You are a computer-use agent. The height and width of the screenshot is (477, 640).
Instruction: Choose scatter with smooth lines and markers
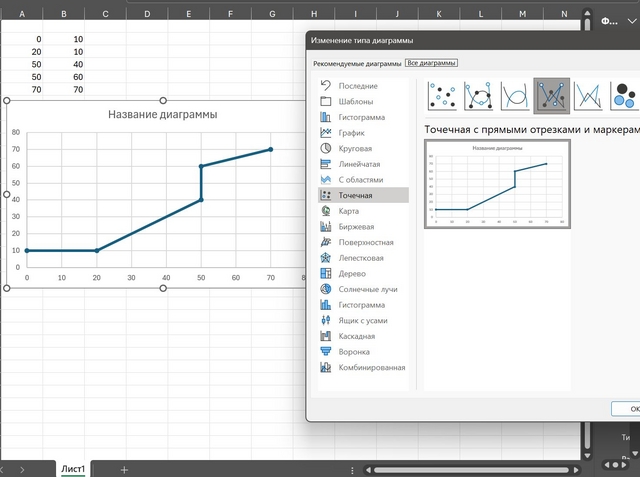click(x=479, y=97)
